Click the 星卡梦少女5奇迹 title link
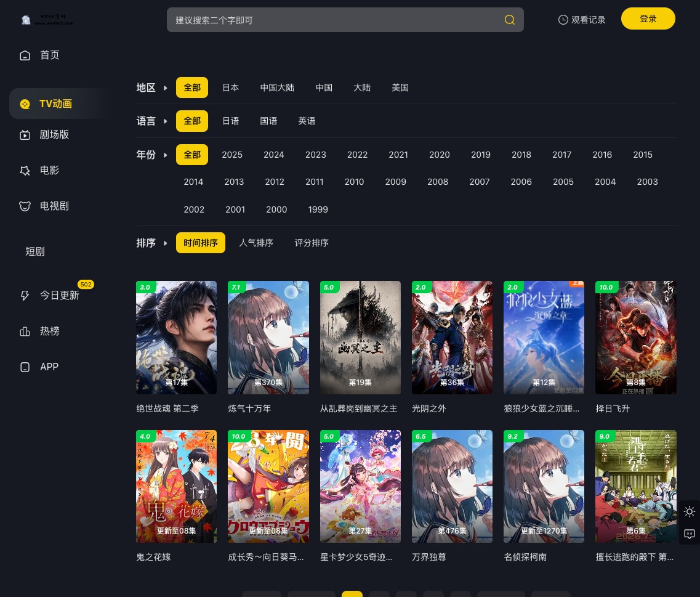This screenshot has width=700, height=597. (356, 557)
